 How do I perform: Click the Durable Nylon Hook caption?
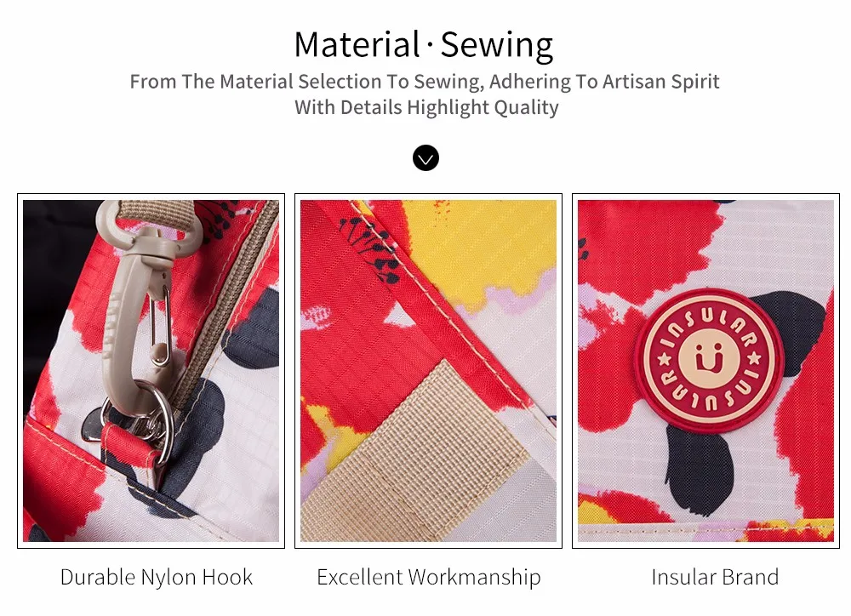coord(157,577)
